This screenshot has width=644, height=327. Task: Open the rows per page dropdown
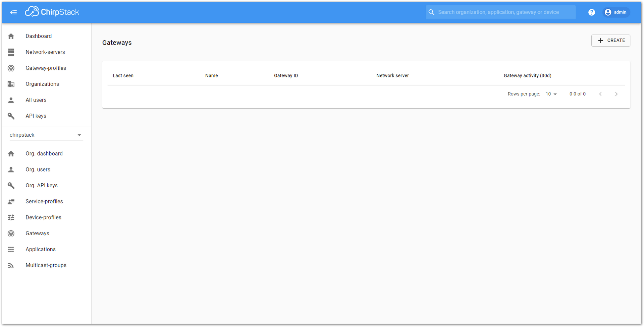pos(551,94)
